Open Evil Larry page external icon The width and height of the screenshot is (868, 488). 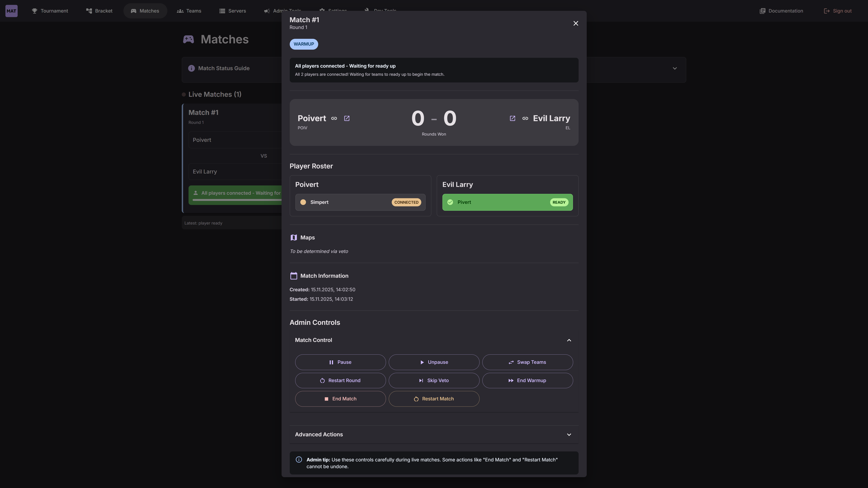point(512,118)
